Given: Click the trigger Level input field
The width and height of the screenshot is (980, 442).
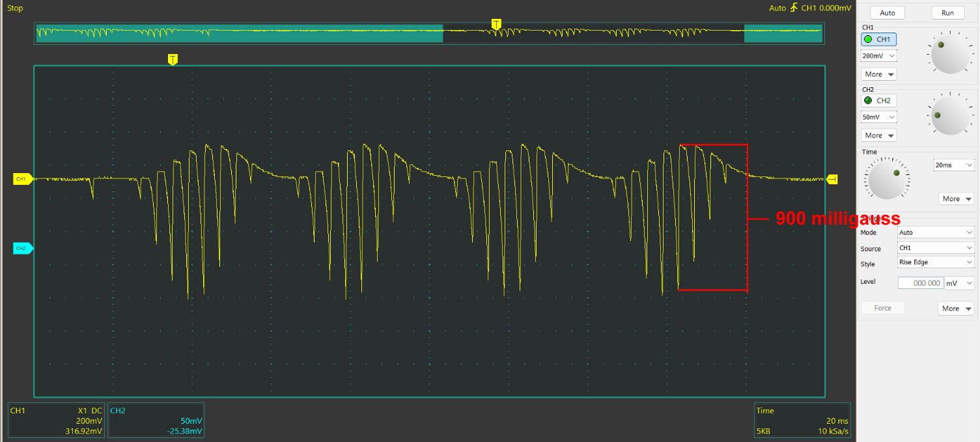Looking at the screenshot, I should coord(921,283).
